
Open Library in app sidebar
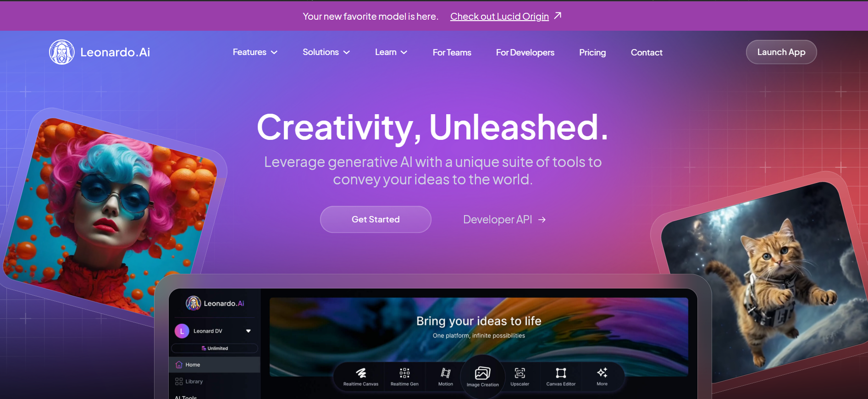point(194,382)
